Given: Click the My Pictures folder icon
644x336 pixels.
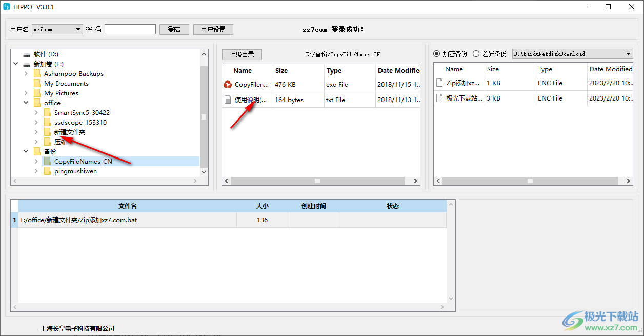Looking at the screenshot, I should [37, 93].
